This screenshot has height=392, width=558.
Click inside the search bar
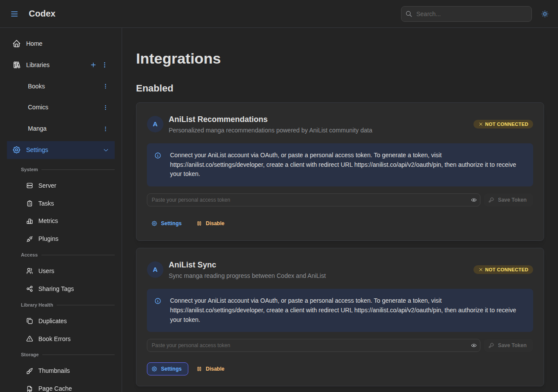466,14
